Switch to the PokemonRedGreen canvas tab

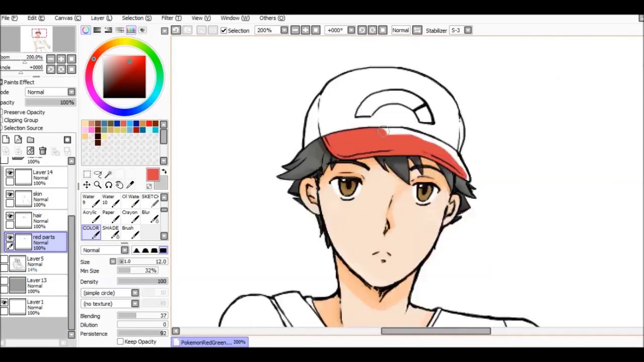tap(210, 342)
